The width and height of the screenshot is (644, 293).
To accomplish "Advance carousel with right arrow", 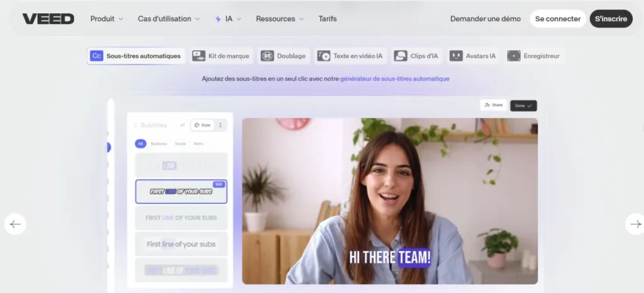I will tap(635, 224).
